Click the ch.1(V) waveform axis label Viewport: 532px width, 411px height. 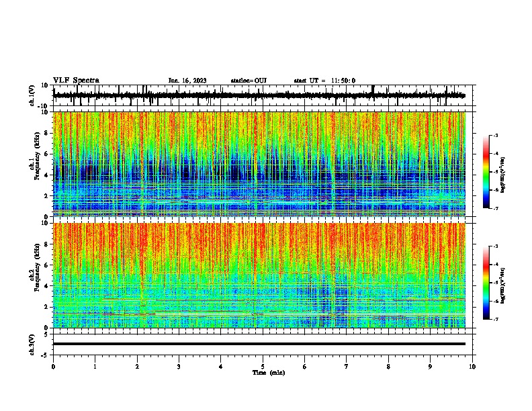click(32, 95)
